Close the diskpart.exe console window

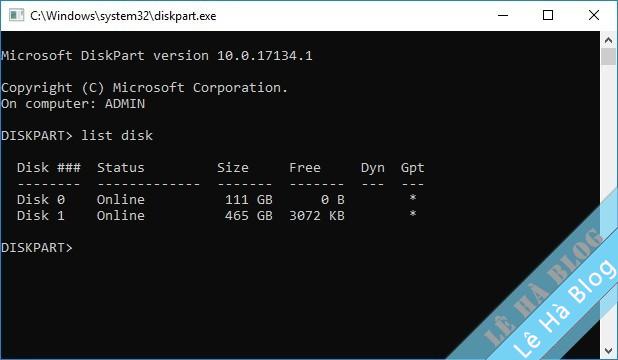pyautogui.click(x=594, y=16)
